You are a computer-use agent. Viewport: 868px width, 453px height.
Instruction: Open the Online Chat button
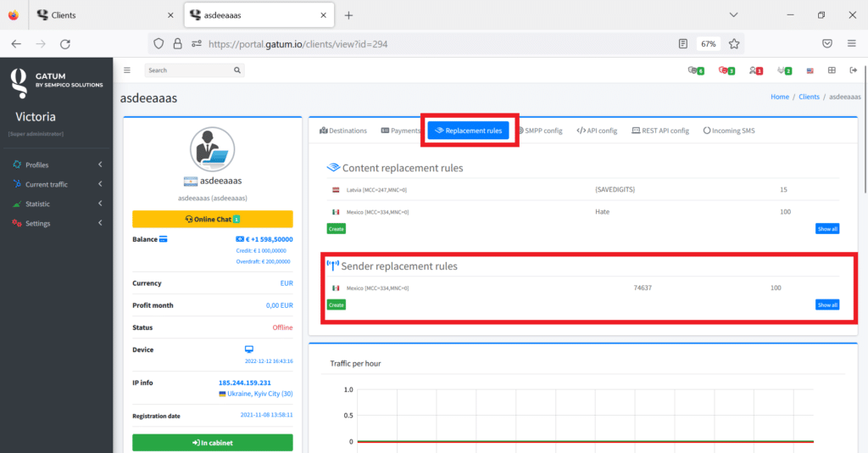(213, 220)
